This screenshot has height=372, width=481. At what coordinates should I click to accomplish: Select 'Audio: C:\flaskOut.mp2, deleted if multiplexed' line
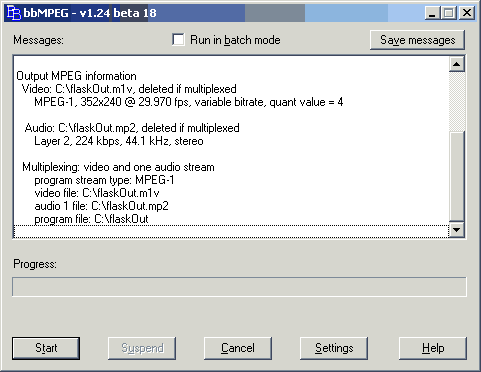(132, 128)
